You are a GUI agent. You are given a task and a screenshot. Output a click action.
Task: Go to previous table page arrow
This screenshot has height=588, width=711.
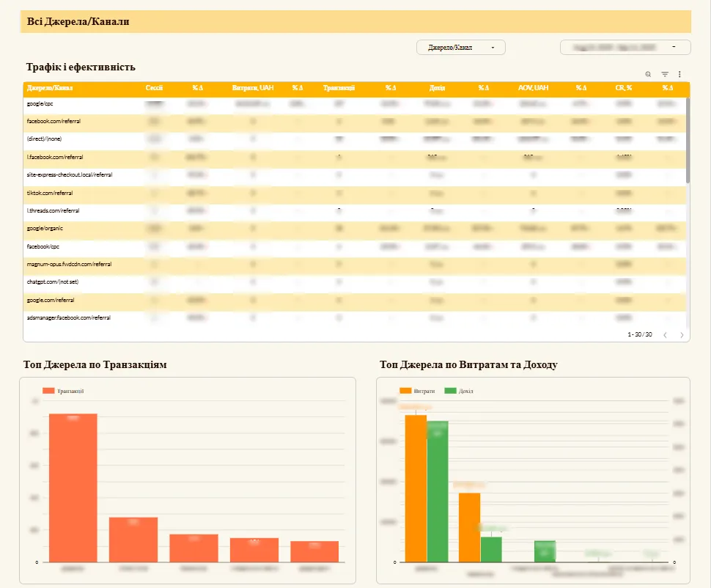point(665,334)
